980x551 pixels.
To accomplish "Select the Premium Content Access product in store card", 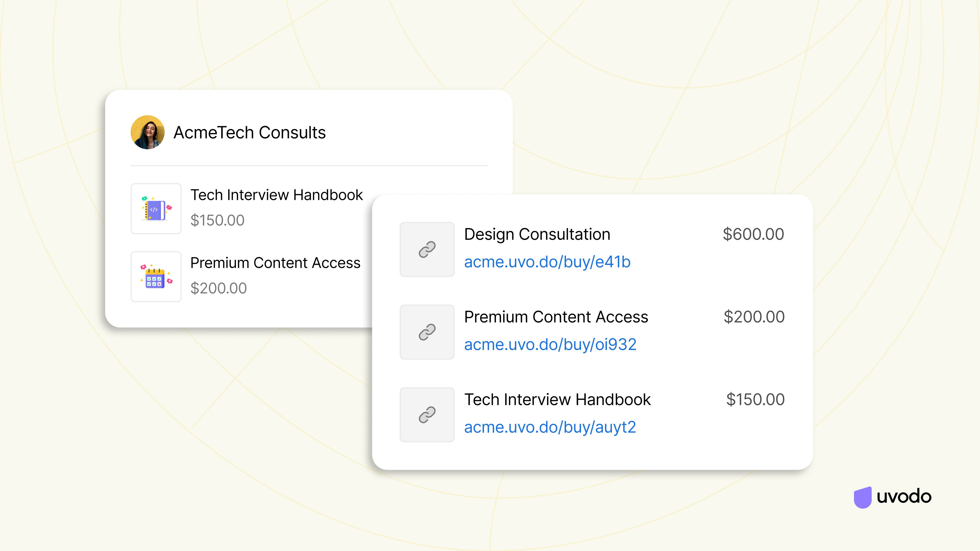I will [275, 263].
